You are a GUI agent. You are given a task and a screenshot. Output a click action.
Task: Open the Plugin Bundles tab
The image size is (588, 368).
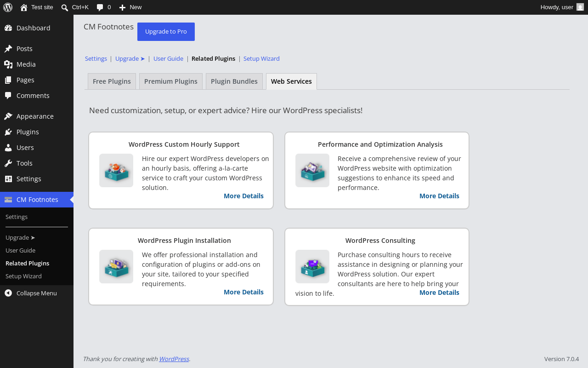pos(234,81)
